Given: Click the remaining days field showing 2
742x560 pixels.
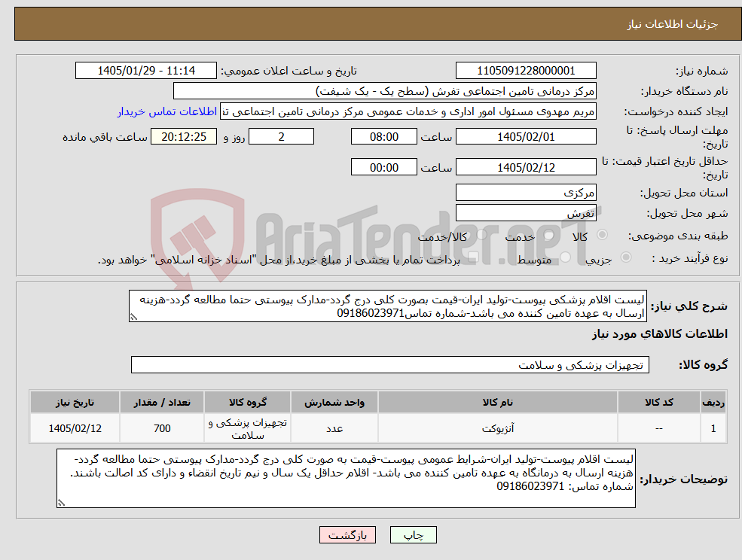Looking at the screenshot, I should pos(281,137).
